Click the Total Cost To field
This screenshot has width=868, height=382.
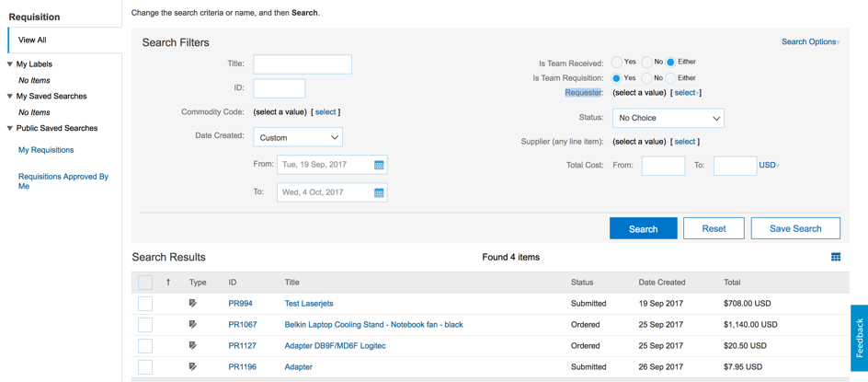(x=736, y=166)
